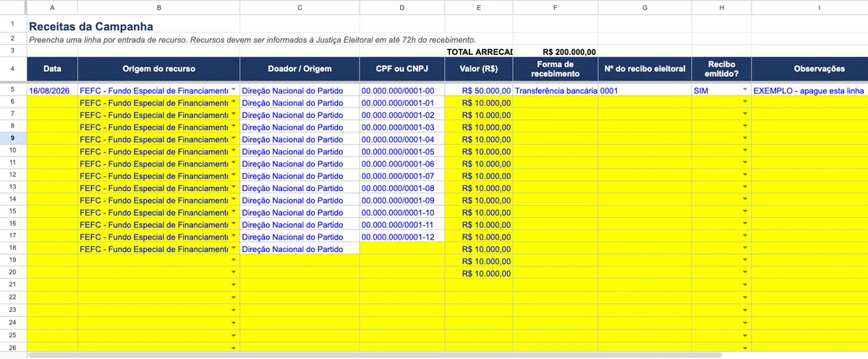Select CNPJ cell 00.000.000/0001-00
The image size is (868, 359).
click(x=401, y=90)
